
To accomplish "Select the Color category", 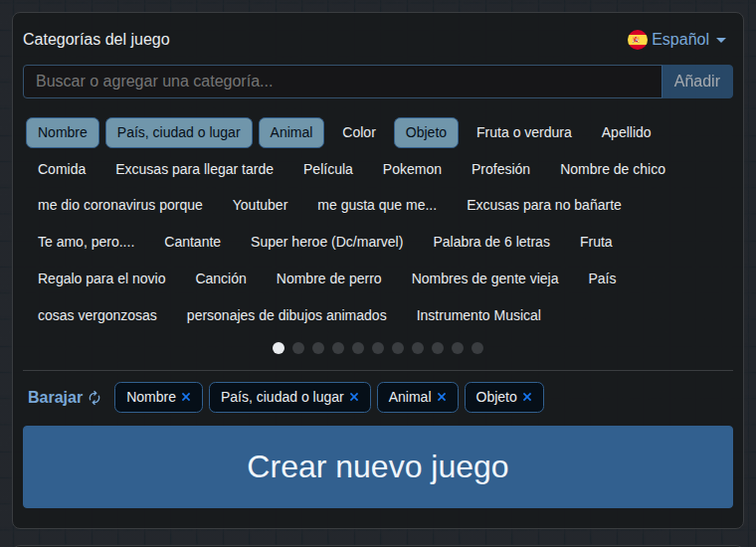I will 359,132.
